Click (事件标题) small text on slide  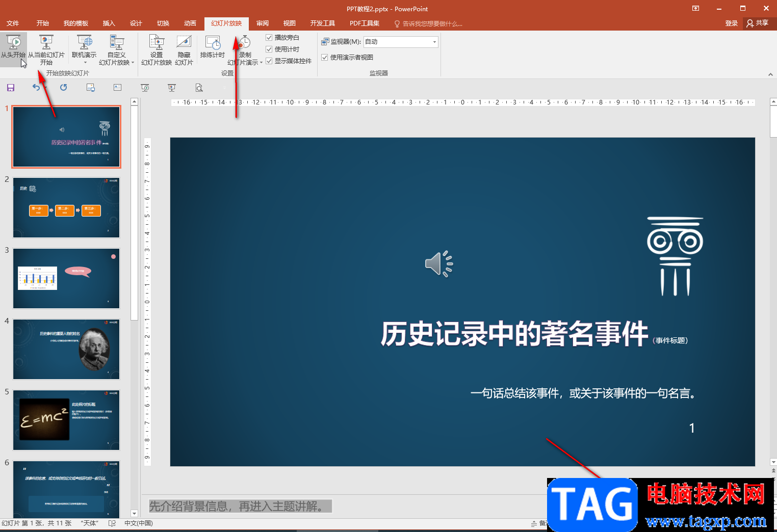tap(670, 340)
